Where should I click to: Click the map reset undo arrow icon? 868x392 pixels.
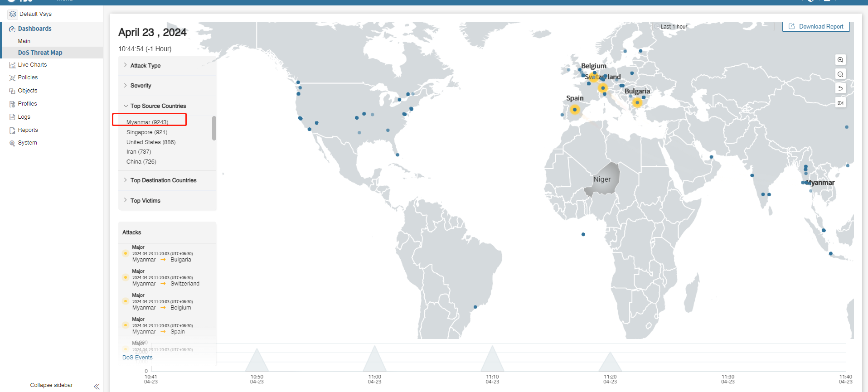[840, 88]
